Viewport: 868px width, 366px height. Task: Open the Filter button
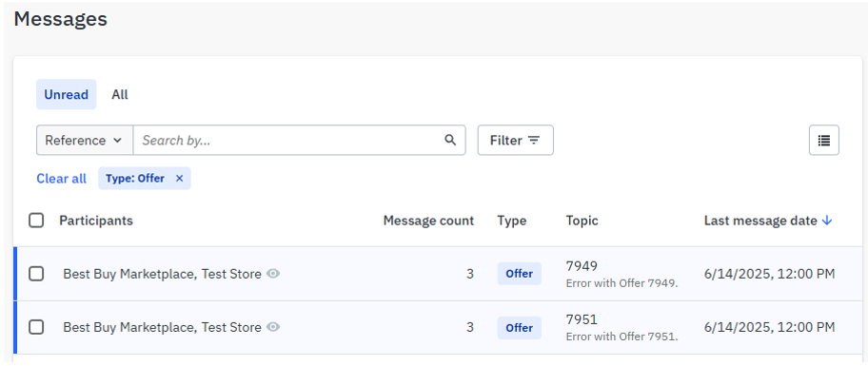pos(516,141)
